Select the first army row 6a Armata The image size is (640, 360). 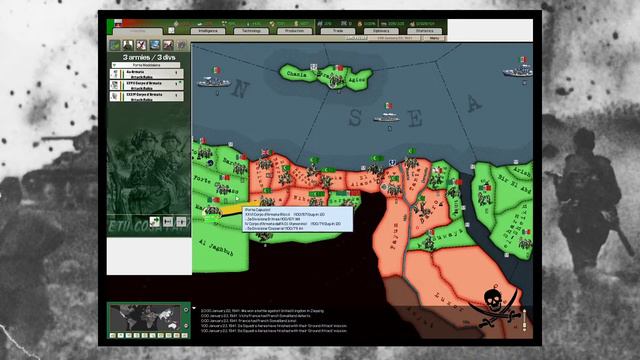146,74
